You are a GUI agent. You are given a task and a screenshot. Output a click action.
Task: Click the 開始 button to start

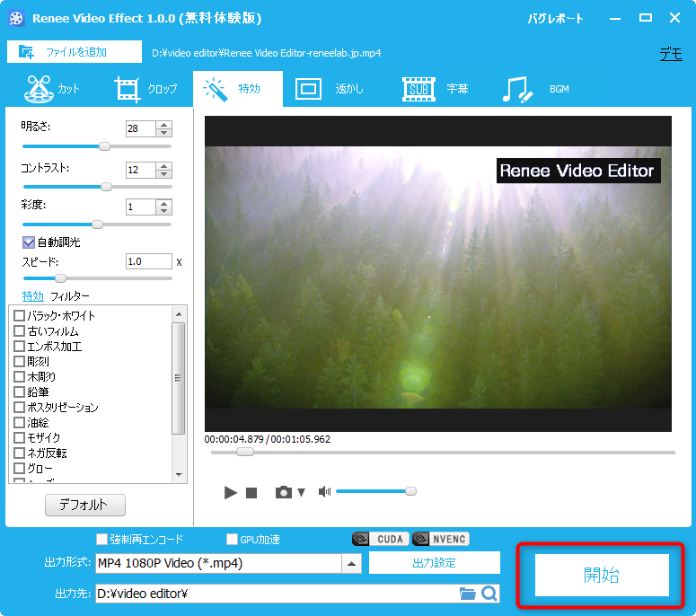(602, 575)
